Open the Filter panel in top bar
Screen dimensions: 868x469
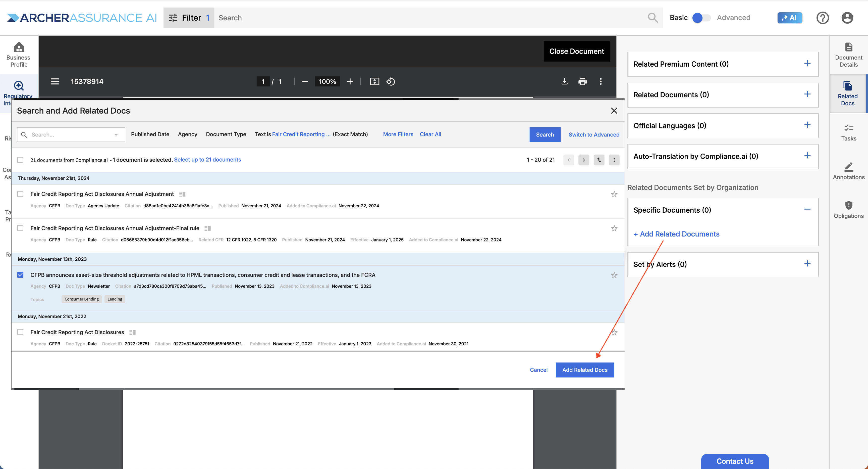pyautogui.click(x=188, y=18)
